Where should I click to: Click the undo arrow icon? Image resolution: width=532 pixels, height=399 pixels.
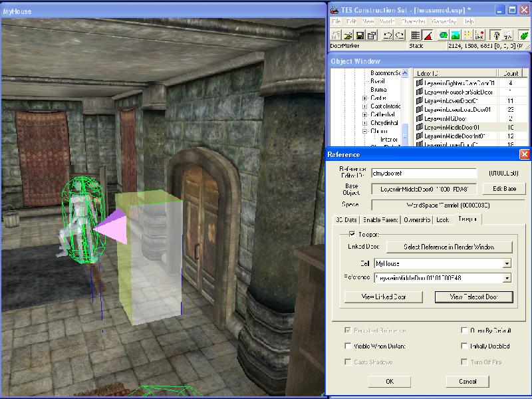pyautogui.click(x=388, y=35)
